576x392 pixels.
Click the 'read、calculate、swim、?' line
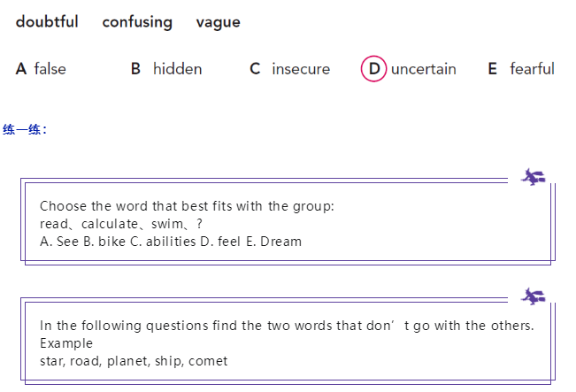pyautogui.click(x=121, y=224)
